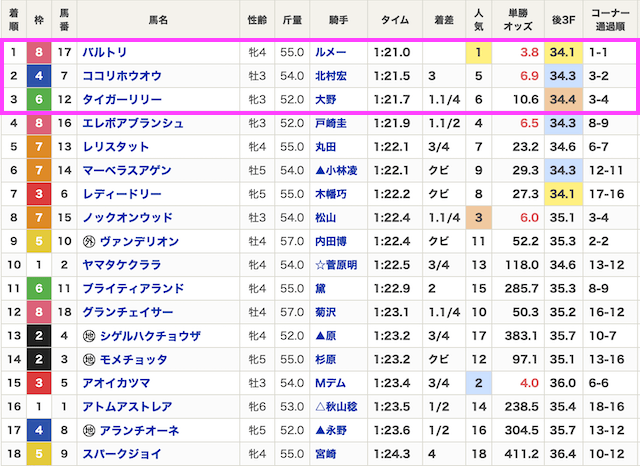Click the winning time 1:21.0
Screen dimensions: 640x466
(392, 52)
